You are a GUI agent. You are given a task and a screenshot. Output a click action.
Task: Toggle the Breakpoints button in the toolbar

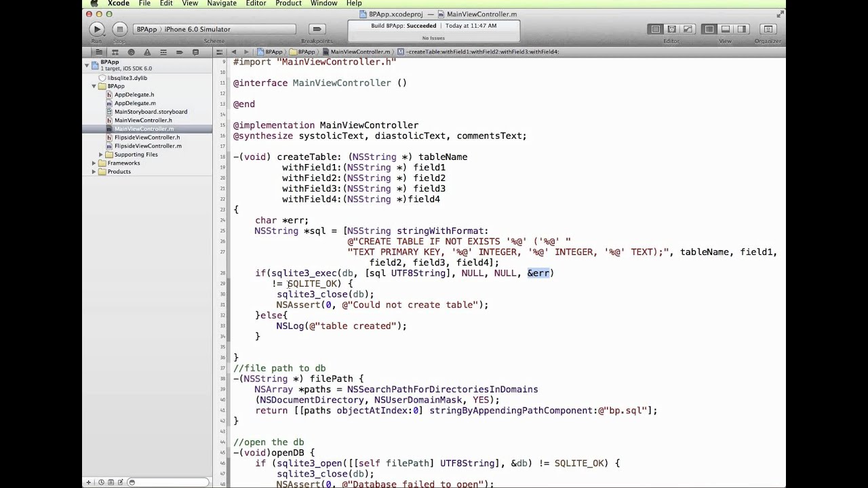[x=317, y=29]
